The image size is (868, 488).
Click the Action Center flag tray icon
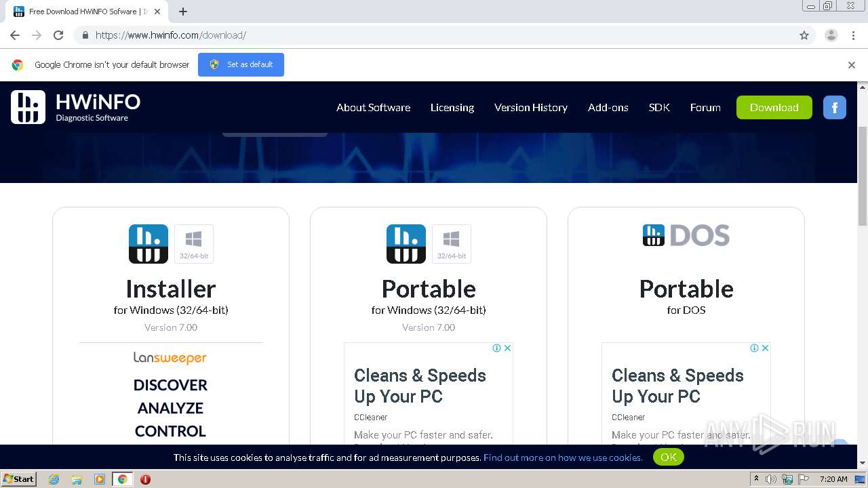804,479
